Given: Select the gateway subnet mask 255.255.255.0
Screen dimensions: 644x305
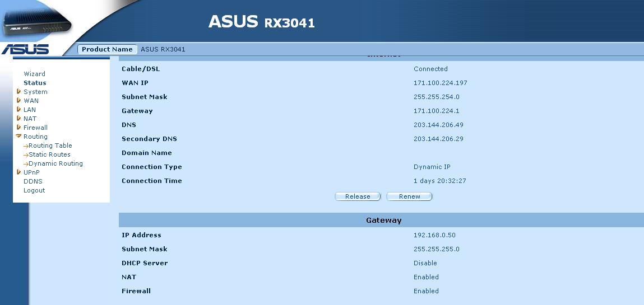Looking at the screenshot, I should (437, 249).
